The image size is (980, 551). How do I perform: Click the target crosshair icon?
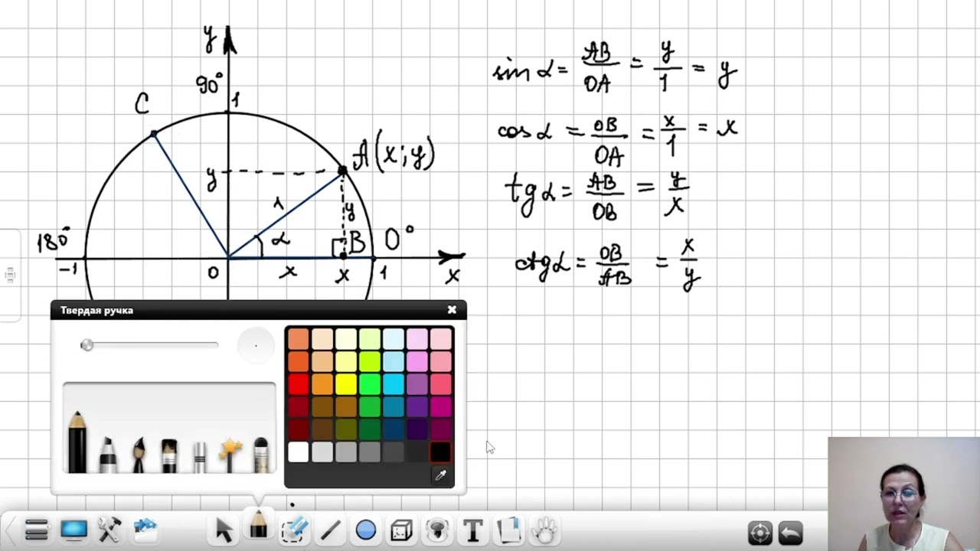click(x=760, y=532)
